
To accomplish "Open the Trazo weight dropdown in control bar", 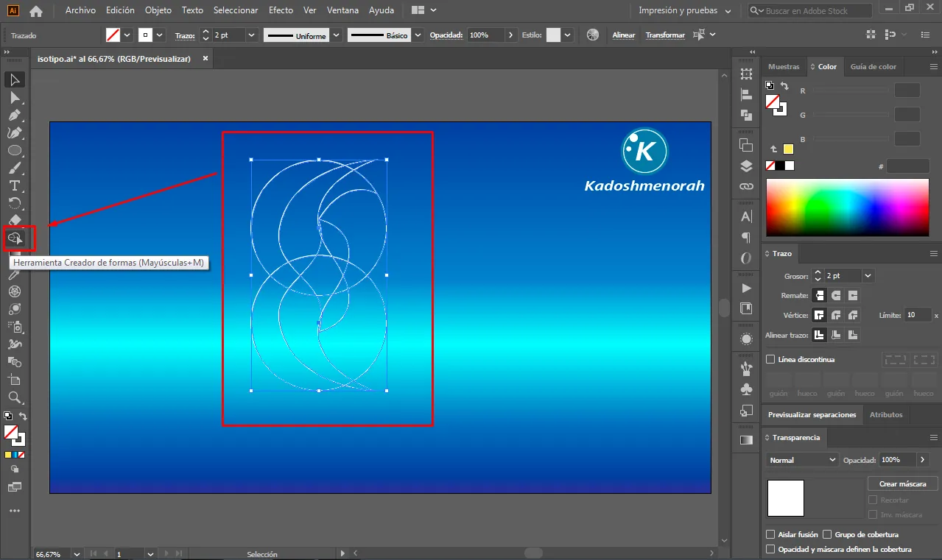I will 252,35.
